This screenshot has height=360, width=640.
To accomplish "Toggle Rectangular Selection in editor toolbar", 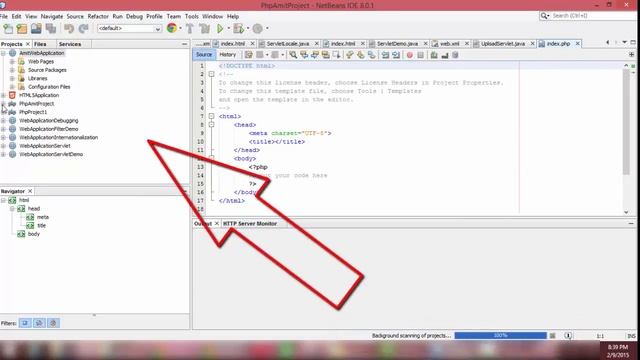I will coord(336,55).
